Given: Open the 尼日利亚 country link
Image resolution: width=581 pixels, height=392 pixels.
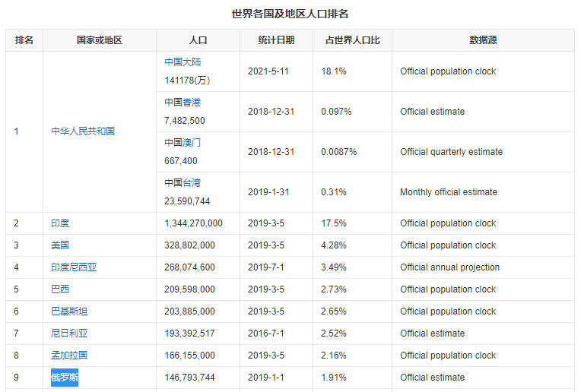Looking at the screenshot, I should click(69, 334).
